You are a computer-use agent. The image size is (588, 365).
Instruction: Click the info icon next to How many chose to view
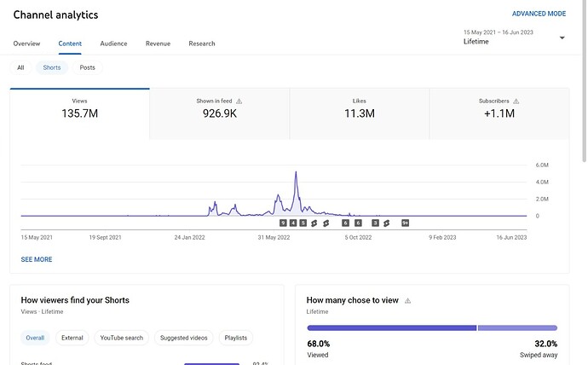407,300
